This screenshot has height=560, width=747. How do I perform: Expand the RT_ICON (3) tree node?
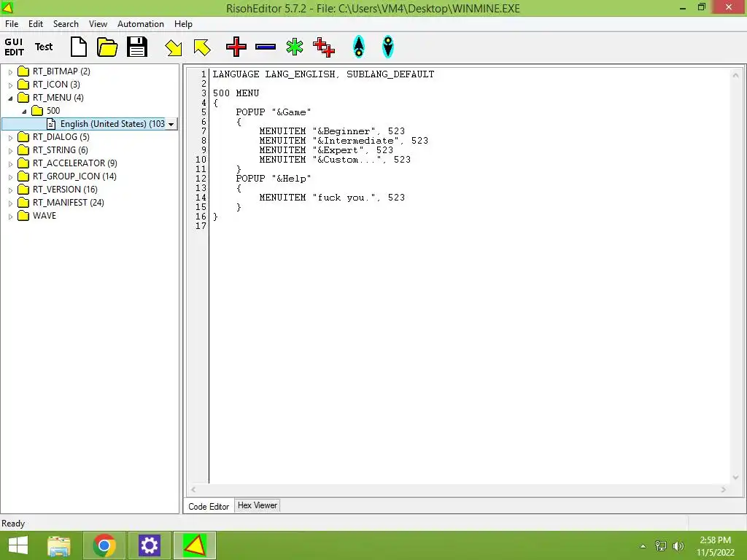10,85
